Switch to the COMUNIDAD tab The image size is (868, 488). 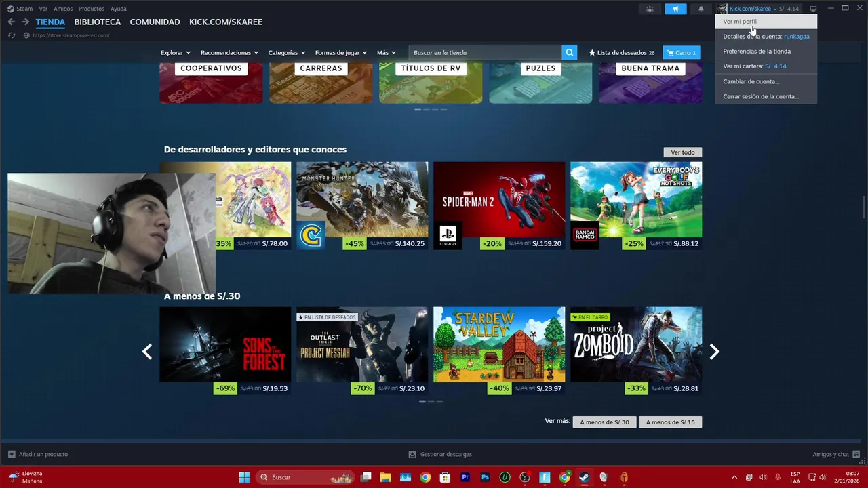click(x=155, y=22)
